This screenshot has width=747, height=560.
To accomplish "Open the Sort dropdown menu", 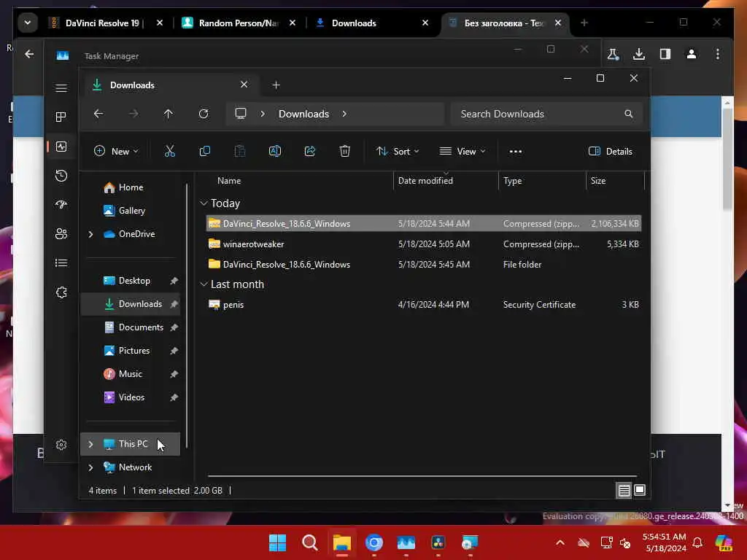I will 398,152.
